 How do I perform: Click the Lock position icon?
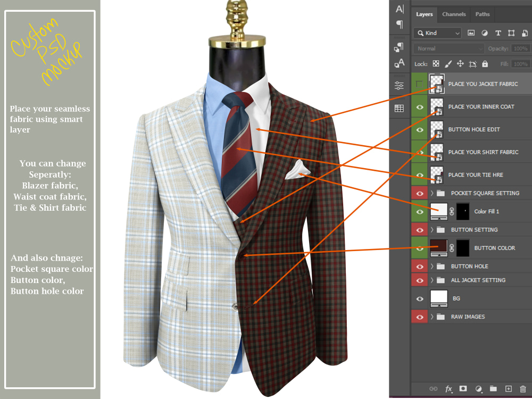pyautogui.click(x=462, y=64)
